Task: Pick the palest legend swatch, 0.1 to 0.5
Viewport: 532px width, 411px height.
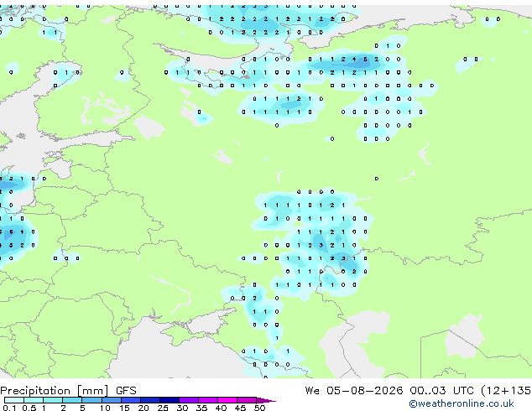Action: (14, 400)
